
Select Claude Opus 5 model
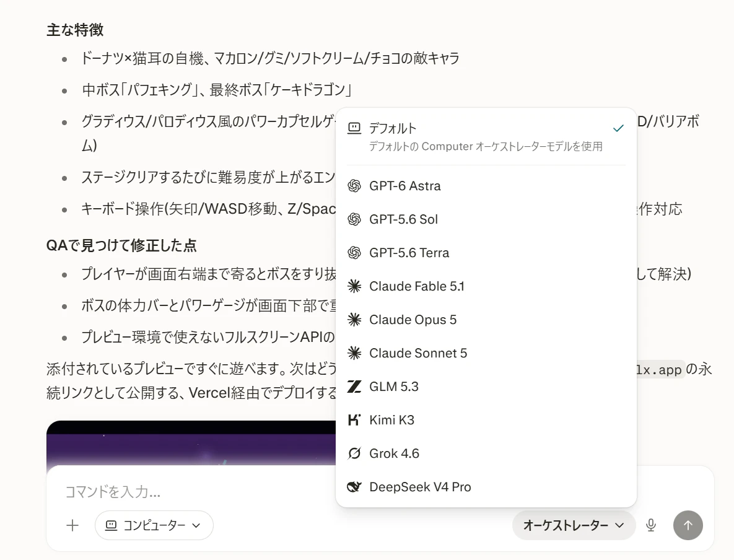(x=486, y=320)
